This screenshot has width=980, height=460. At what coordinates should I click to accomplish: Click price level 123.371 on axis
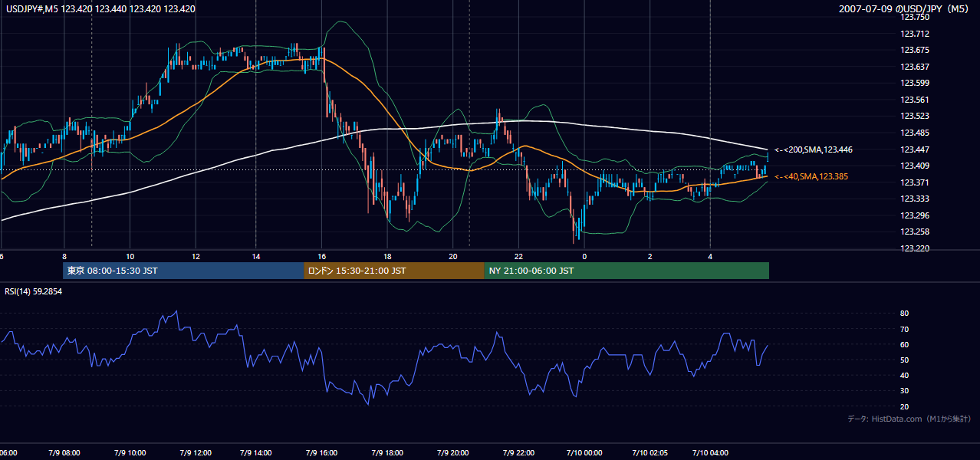914,182
